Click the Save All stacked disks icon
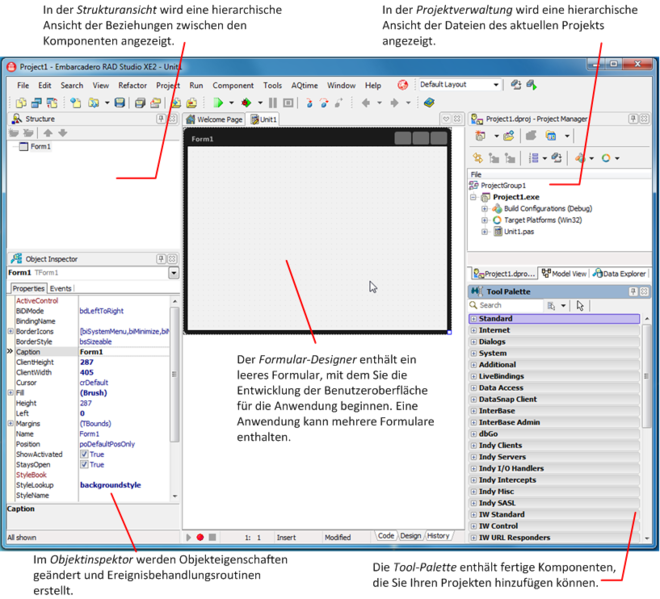Viewport: 660px width, 599px height. click(140, 103)
